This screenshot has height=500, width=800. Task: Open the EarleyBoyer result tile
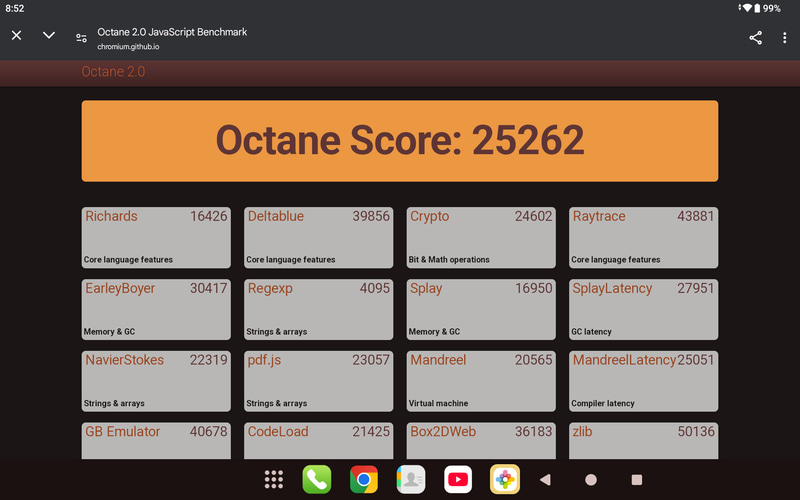[x=156, y=309]
